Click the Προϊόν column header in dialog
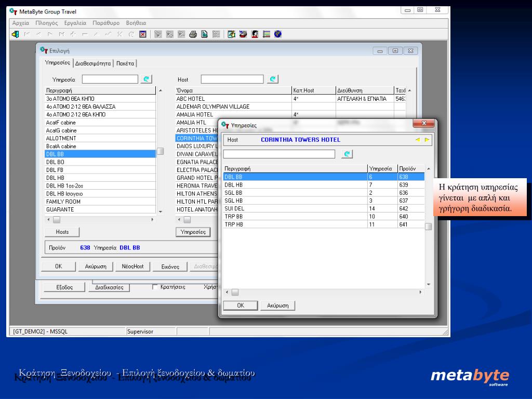 pos(411,169)
